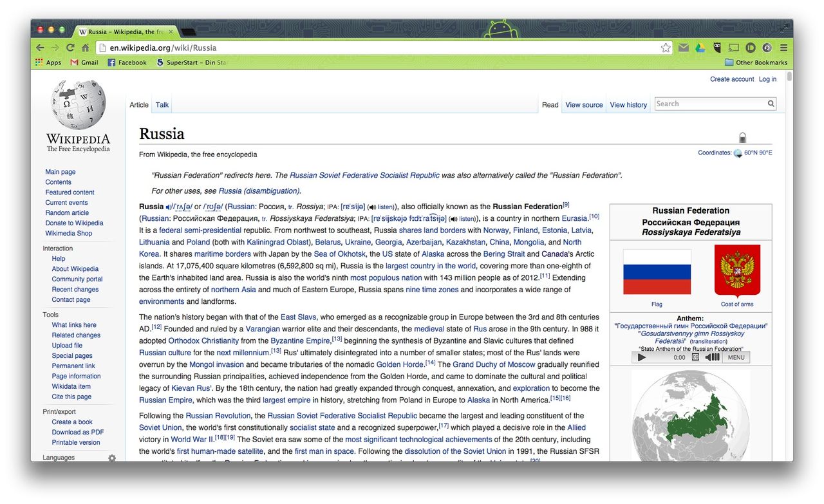Image resolution: width=824 pixels, height=504 pixels.
Task: Reload the Wikipedia page
Action: (x=70, y=48)
